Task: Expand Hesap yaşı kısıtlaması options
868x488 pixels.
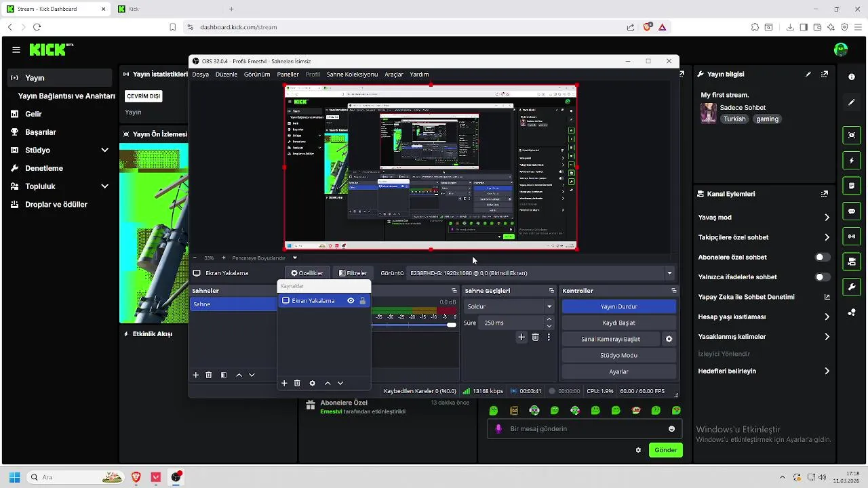Action: point(827,317)
